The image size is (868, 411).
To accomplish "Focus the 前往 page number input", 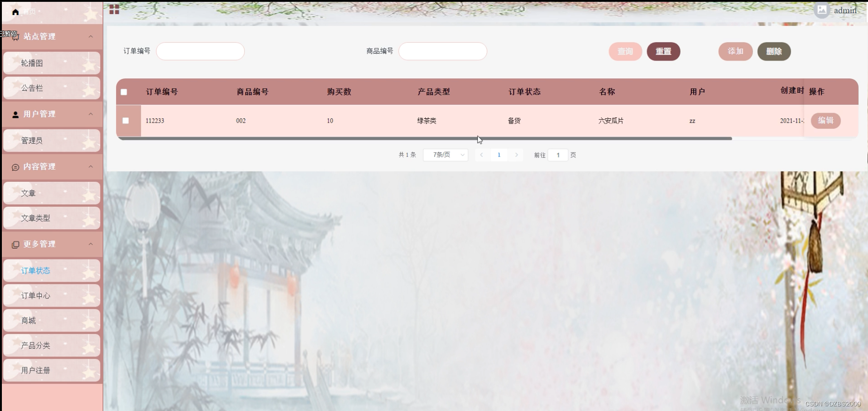I will point(558,155).
